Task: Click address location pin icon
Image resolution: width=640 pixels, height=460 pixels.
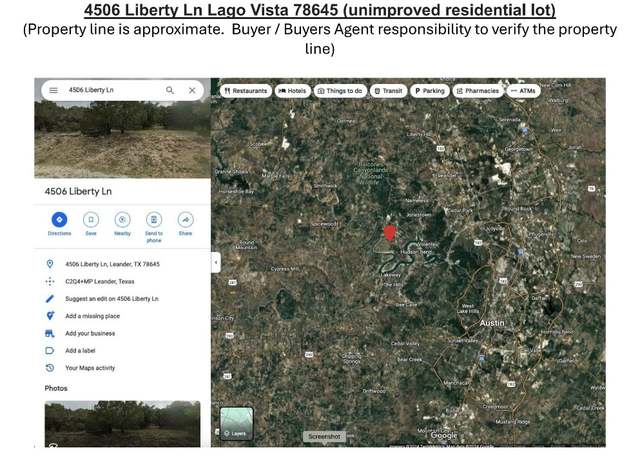Action: (x=50, y=264)
